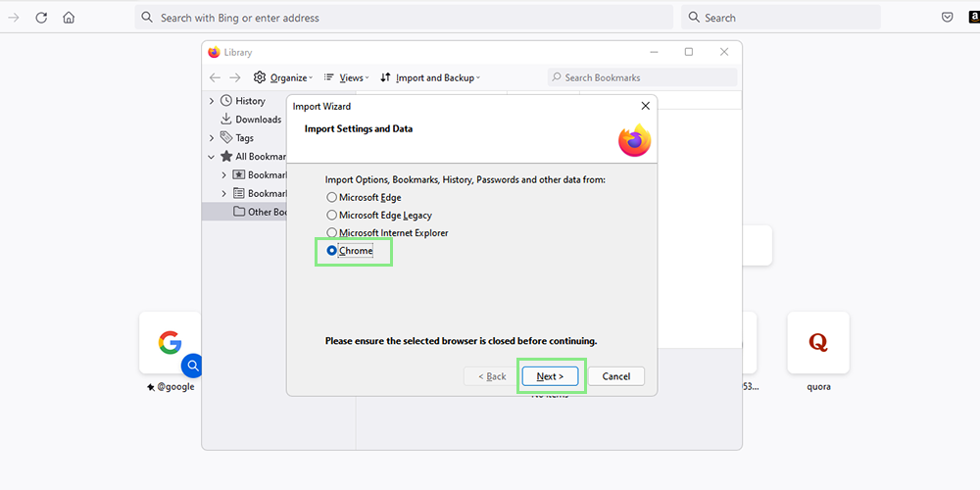
Task: Expand the Bookmarks Menu folder node
Action: point(223,193)
